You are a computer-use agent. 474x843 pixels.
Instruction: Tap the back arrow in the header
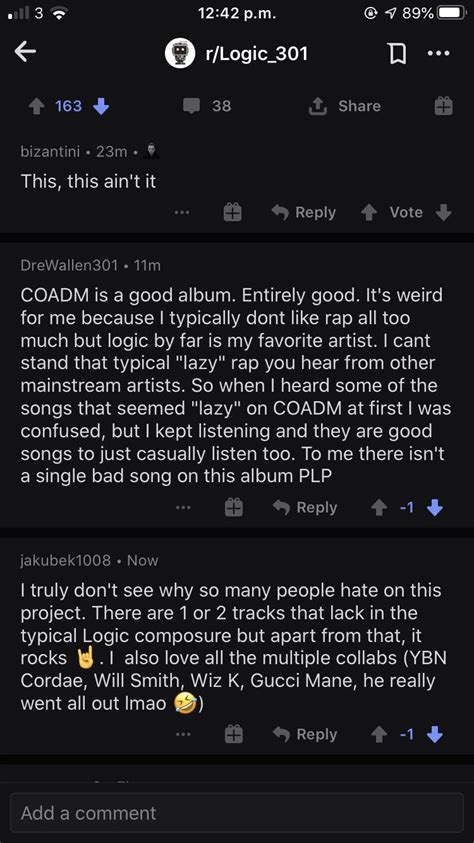click(25, 52)
